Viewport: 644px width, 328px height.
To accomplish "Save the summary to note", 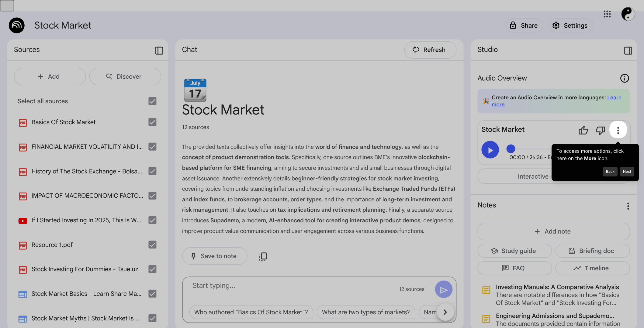I will click(215, 256).
